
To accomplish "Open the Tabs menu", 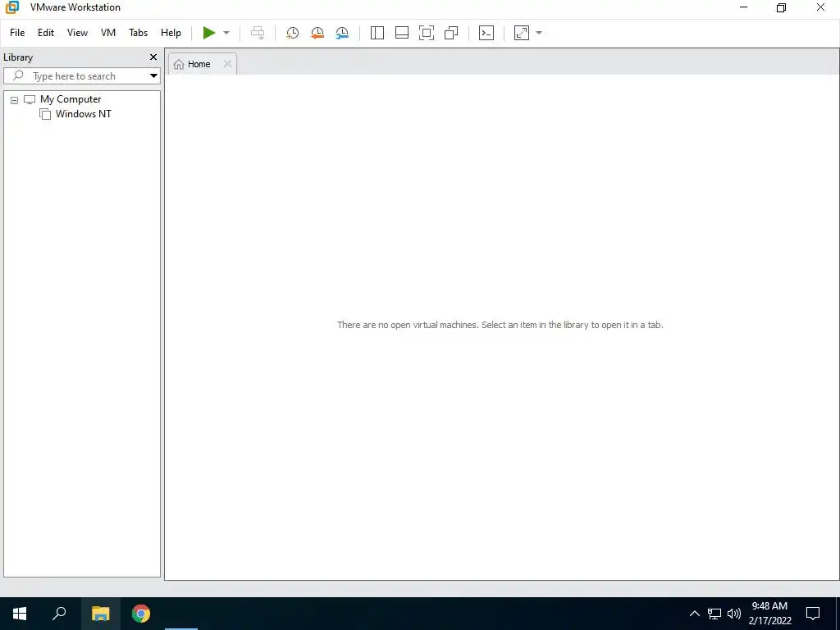I will (x=138, y=33).
